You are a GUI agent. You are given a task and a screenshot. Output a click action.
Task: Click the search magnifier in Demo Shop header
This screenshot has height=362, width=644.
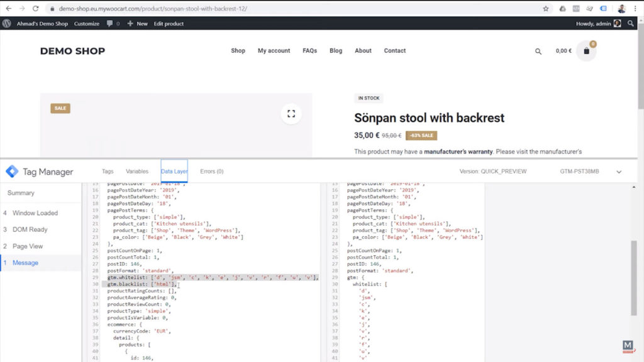tap(538, 50)
